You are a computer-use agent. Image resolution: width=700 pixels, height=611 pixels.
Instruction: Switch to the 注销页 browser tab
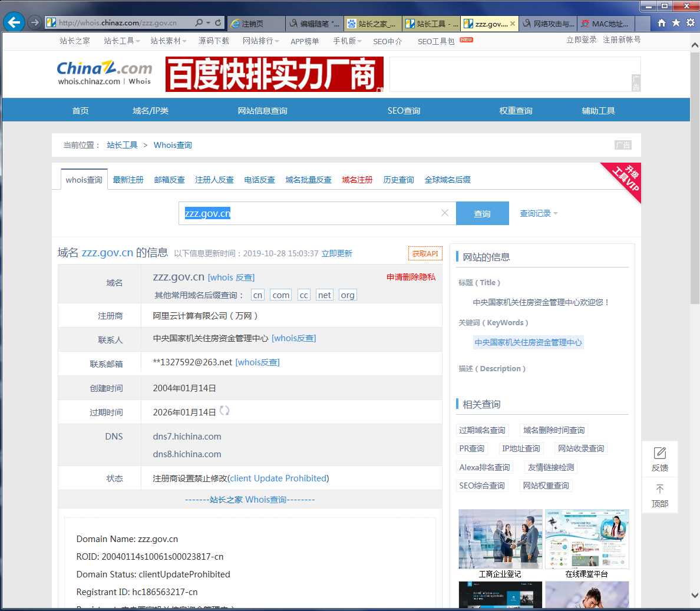tap(256, 24)
